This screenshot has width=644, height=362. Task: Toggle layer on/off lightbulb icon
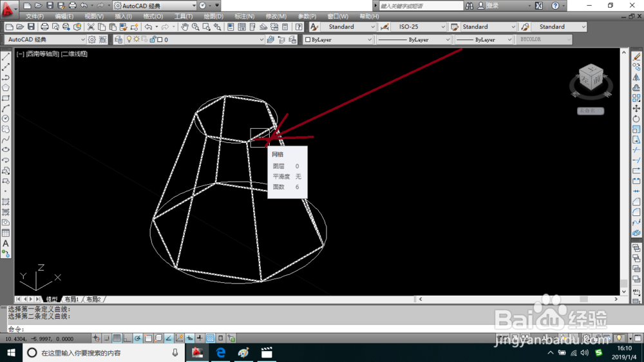point(129,39)
